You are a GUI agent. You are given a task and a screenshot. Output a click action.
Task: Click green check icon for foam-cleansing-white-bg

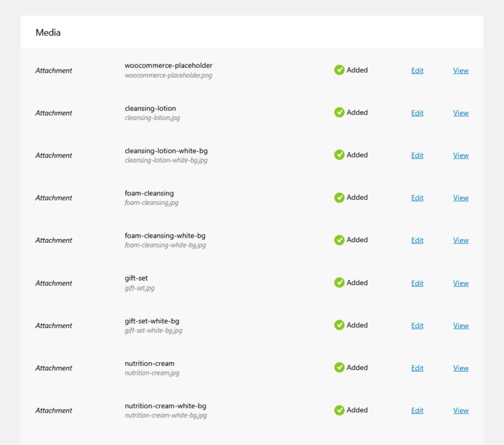coord(339,240)
